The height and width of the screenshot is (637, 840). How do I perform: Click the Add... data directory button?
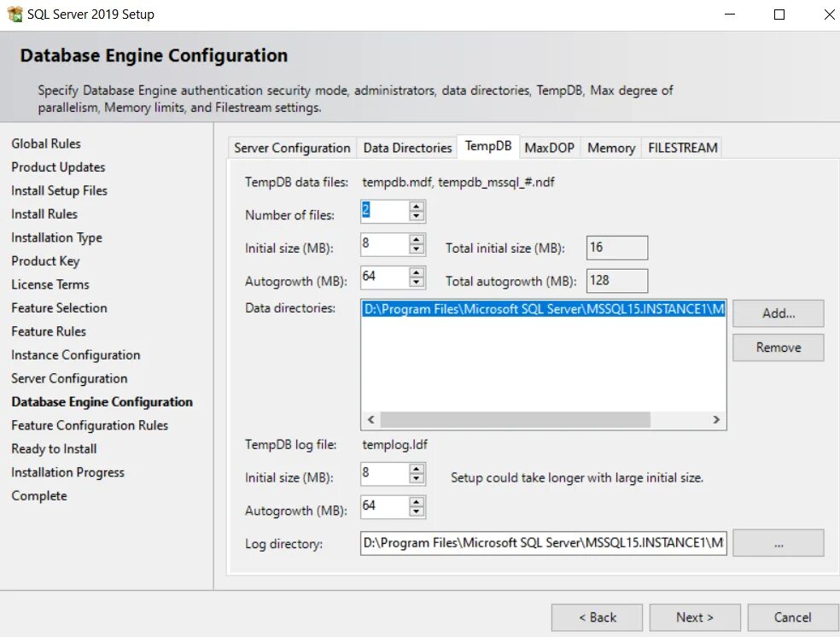[x=779, y=313]
